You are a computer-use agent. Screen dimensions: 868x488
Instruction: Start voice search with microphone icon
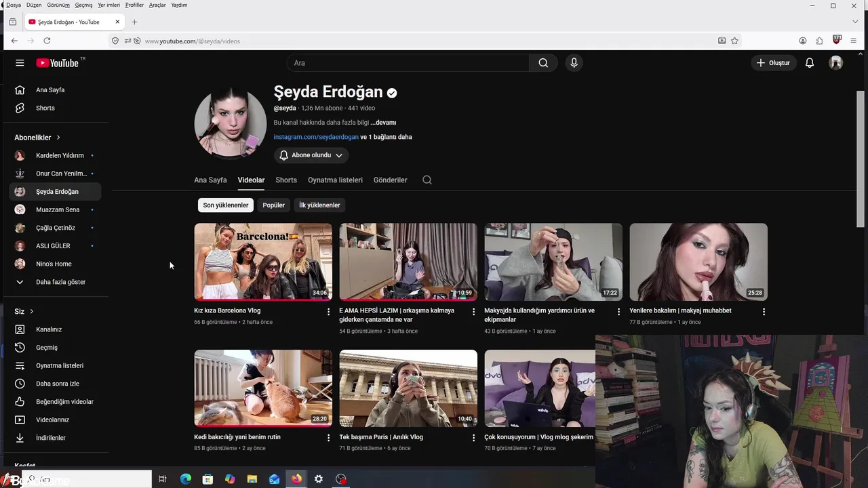[x=574, y=63]
